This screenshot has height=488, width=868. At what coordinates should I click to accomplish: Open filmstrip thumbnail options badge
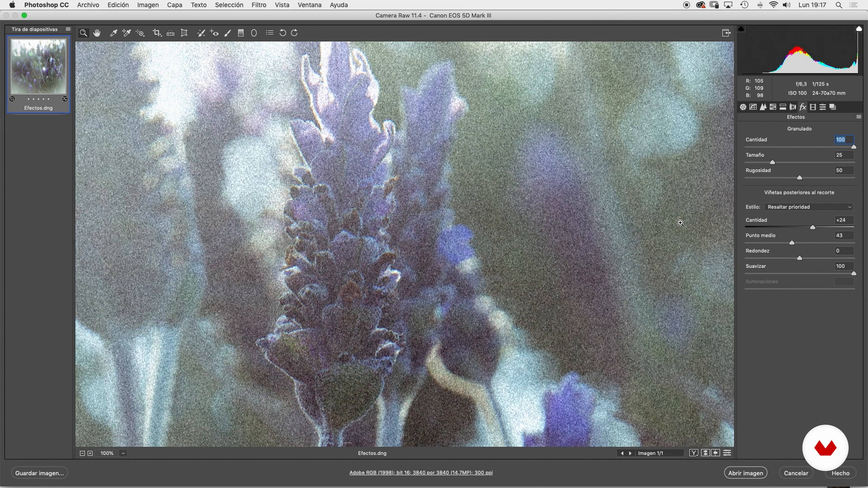(x=65, y=99)
